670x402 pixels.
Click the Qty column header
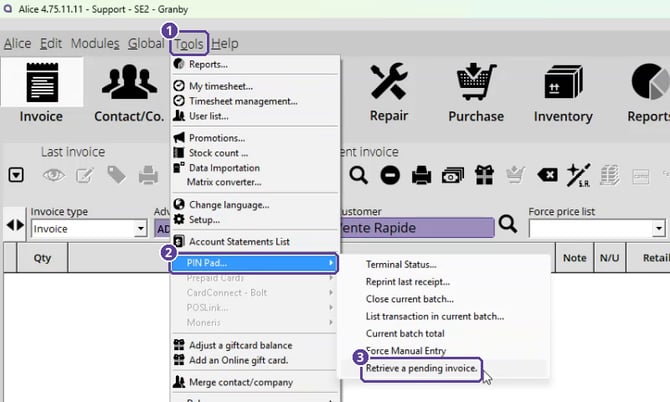pos(42,258)
